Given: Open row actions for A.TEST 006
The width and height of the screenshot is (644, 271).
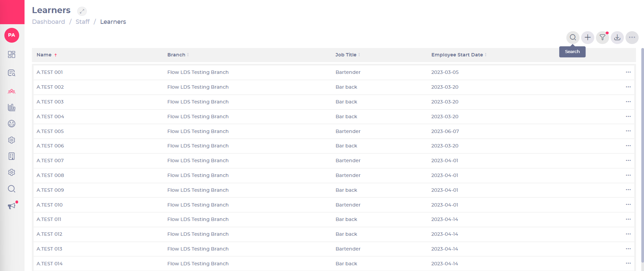Looking at the screenshot, I should 628,146.
